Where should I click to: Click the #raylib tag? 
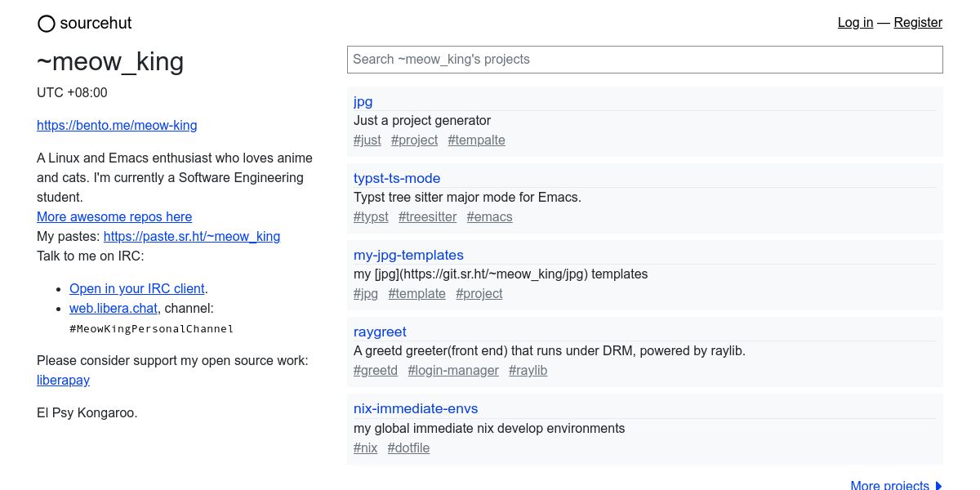coord(528,370)
